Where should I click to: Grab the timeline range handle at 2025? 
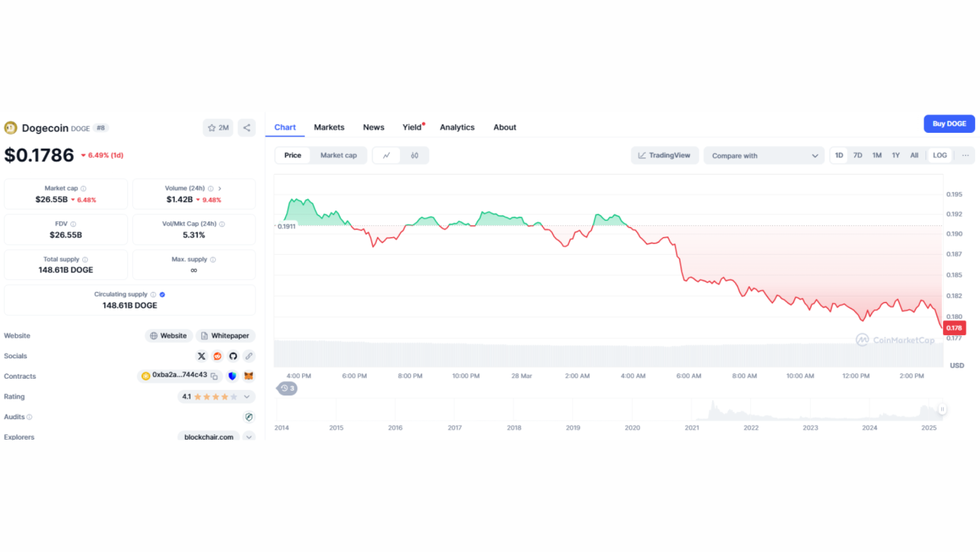pos(942,410)
